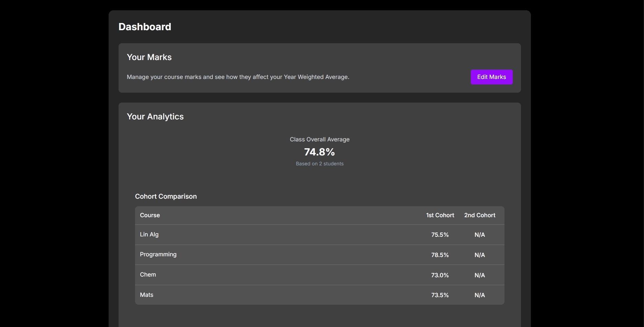The width and height of the screenshot is (644, 327).
Task: Click the 2nd Cohort column header
Action: tap(480, 215)
